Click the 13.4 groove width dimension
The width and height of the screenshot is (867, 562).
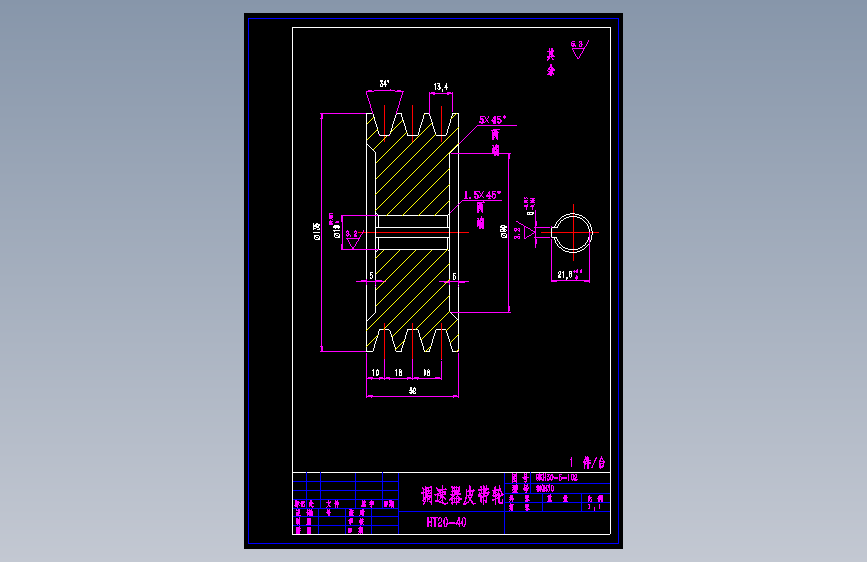[x=441, y=87]
